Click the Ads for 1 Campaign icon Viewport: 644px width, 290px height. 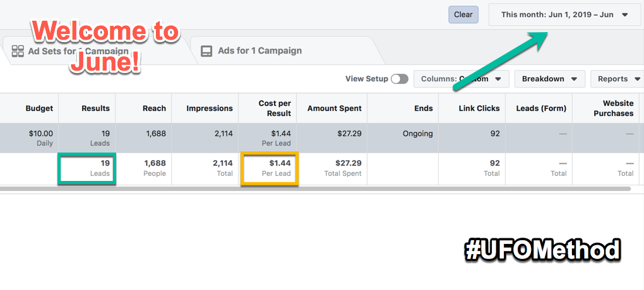coord(206,51)
